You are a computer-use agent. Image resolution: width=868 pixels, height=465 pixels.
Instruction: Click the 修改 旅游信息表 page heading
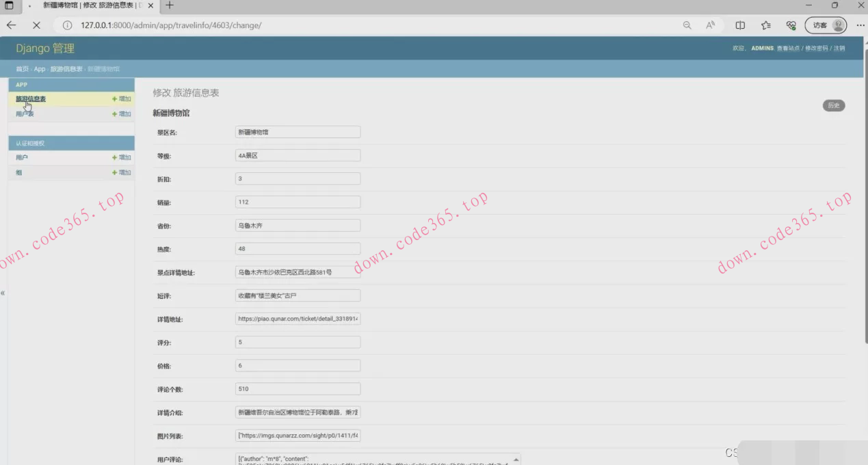click(x=186, y=92)
